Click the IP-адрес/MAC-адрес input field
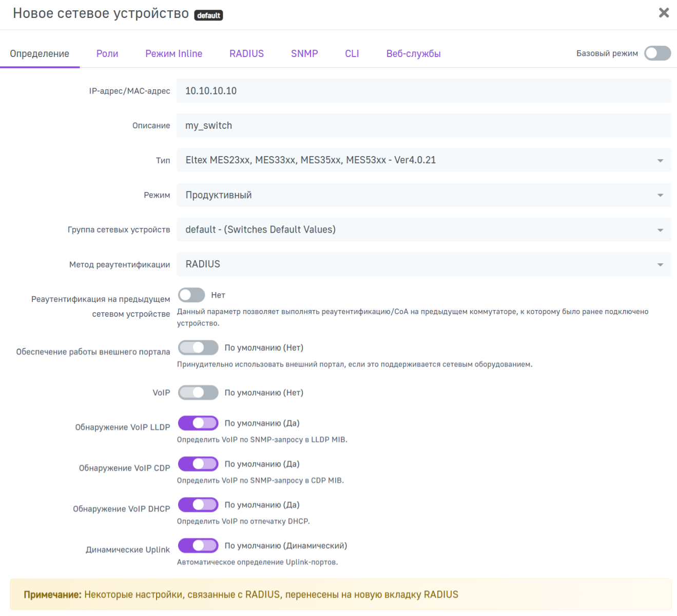The image size is (677, 616). coord(423,91)
